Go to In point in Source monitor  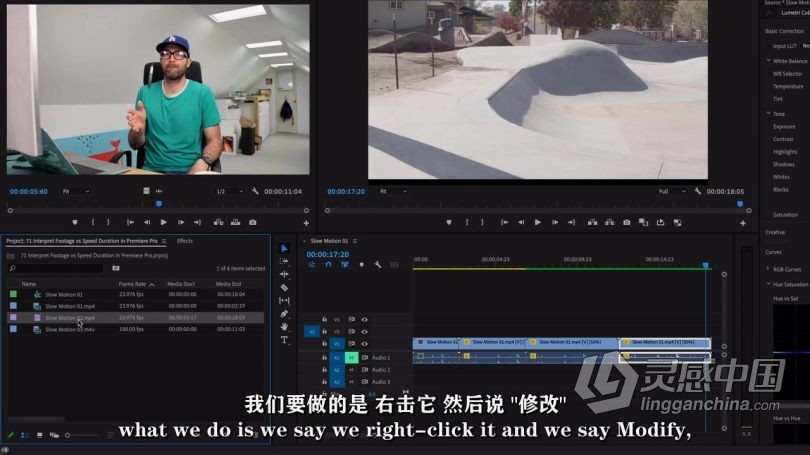pos(130,222)
